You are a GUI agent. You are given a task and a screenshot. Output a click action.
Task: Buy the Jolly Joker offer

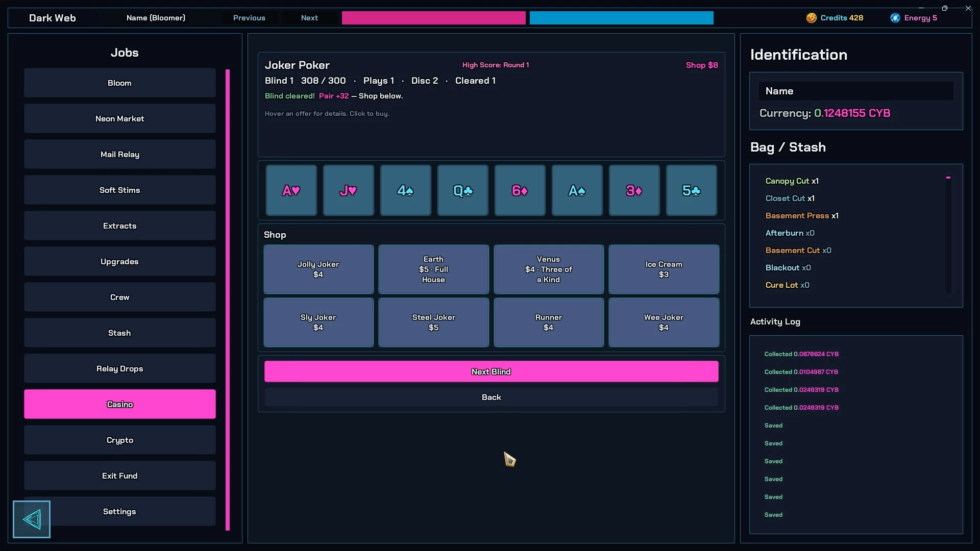coord(318,269)
